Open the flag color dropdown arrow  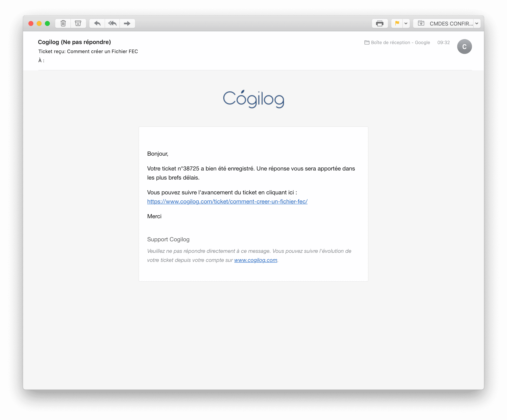(x=406, y=23)
